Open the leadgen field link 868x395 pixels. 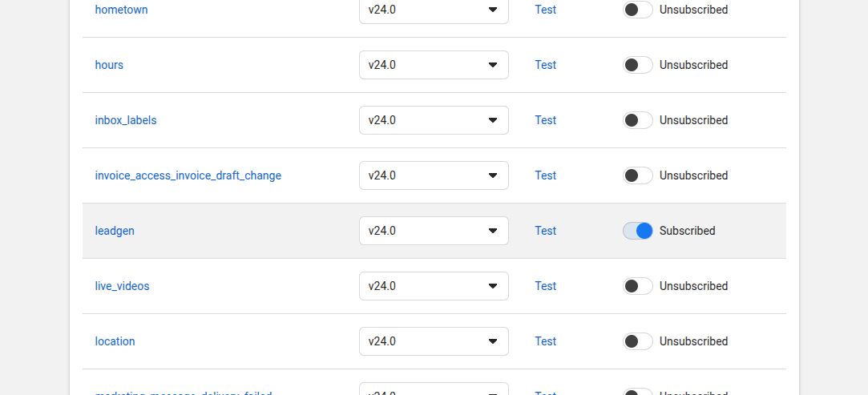point(115,231)
